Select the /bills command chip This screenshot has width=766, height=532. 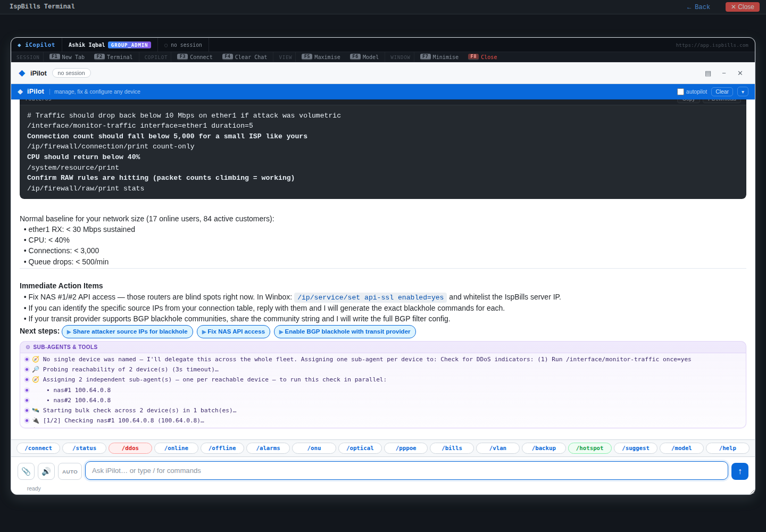452,448
